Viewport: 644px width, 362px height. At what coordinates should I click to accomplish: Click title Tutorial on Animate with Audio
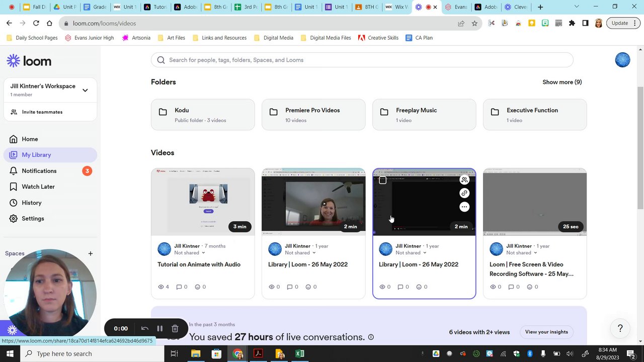point(199,264)
